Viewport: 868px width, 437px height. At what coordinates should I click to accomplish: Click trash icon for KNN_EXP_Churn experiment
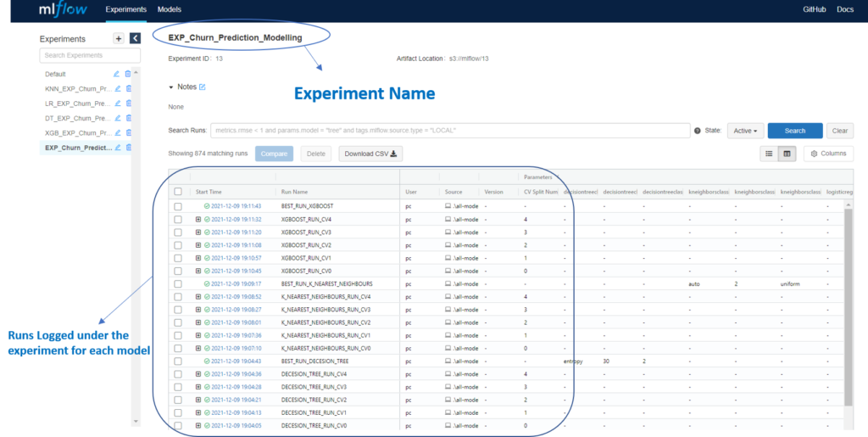129,88
